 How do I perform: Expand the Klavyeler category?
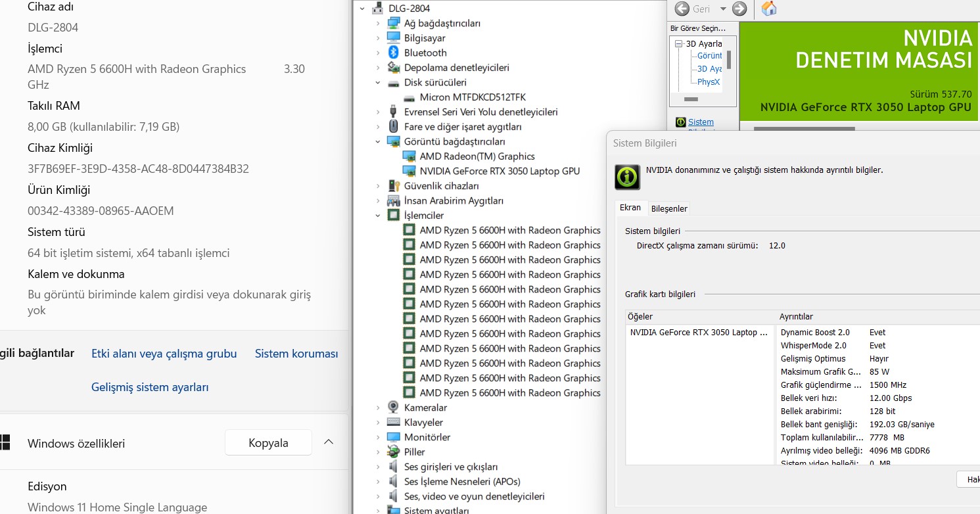[378, 423]
